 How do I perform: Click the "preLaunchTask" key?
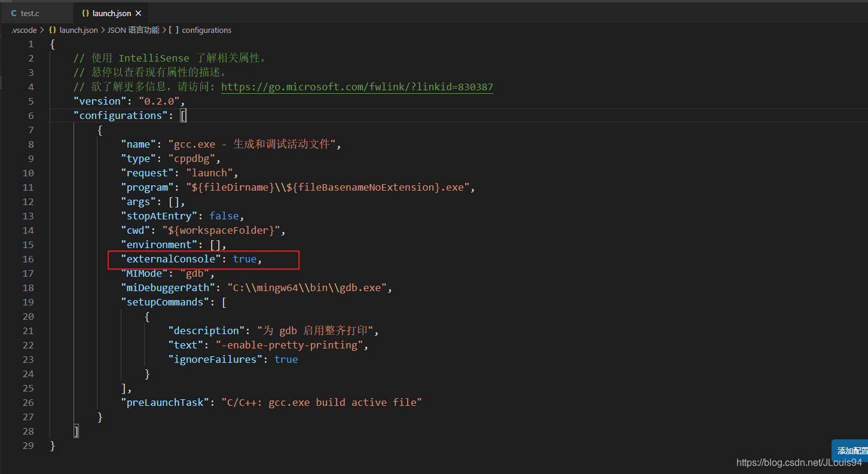[x=165, y=402]
